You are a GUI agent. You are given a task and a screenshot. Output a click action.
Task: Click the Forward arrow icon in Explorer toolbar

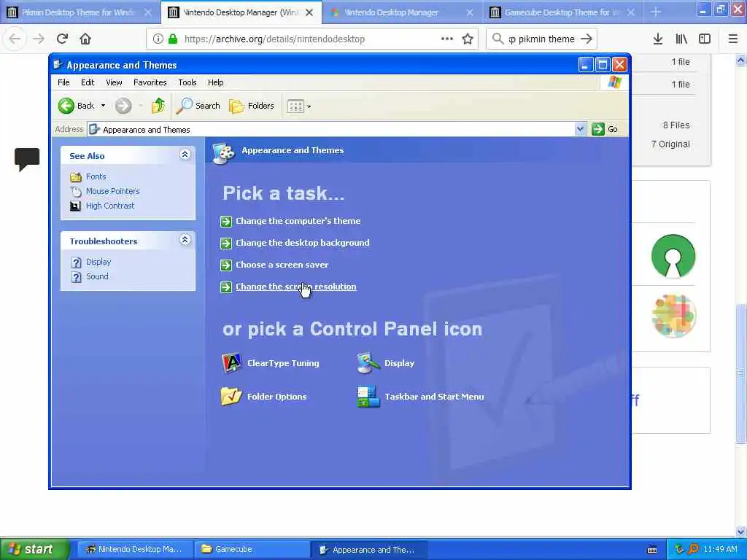coord(123,106)
